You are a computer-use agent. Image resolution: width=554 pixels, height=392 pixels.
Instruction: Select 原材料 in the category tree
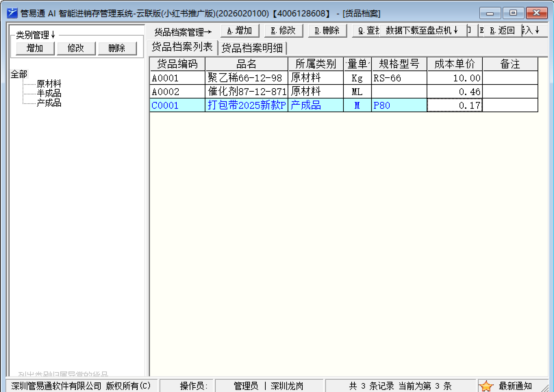point(49,83)
